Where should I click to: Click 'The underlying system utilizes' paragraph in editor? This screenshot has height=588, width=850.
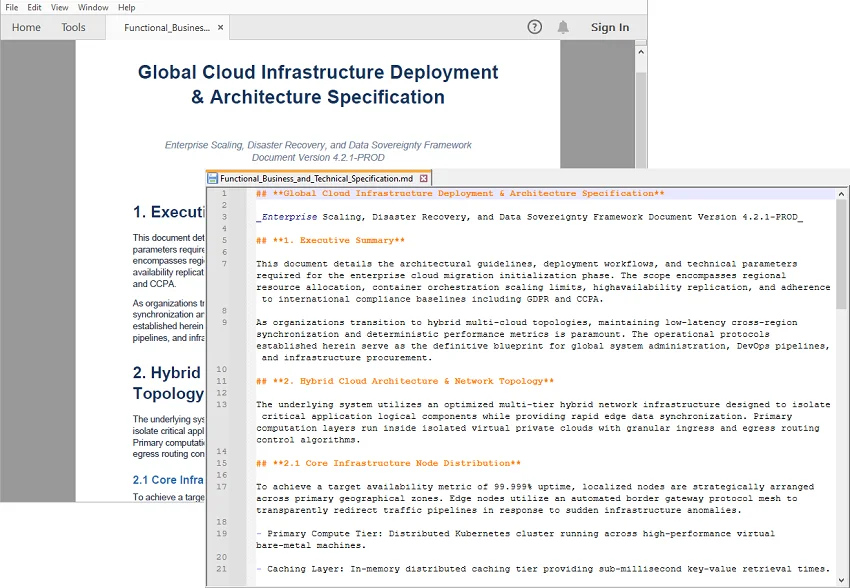point(543,422)
